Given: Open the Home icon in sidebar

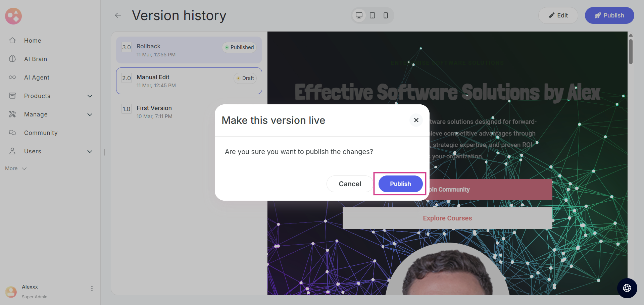Looking at the screenshot, I should tap(12, 40).
